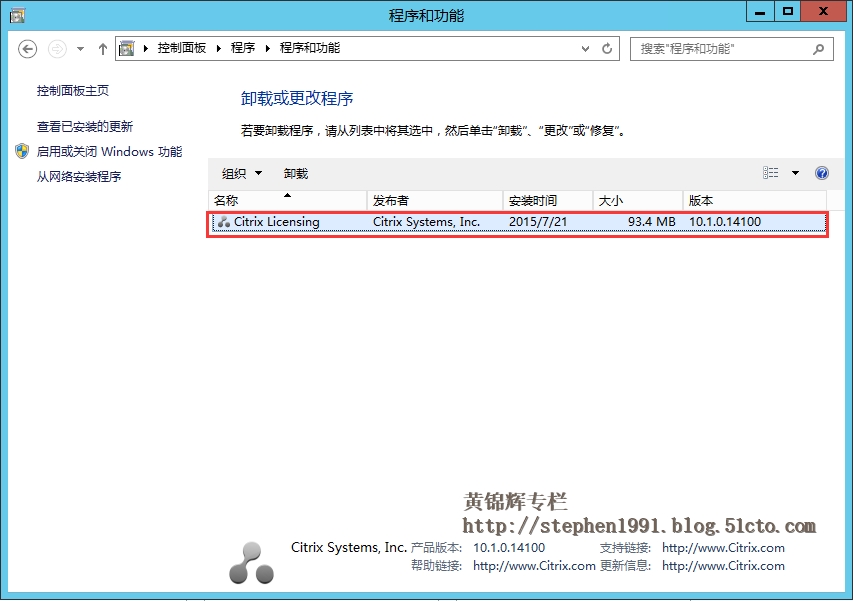Go back with the back arrow button
The height and width of the screenshot is (601, 853).
tap(27, 49)
